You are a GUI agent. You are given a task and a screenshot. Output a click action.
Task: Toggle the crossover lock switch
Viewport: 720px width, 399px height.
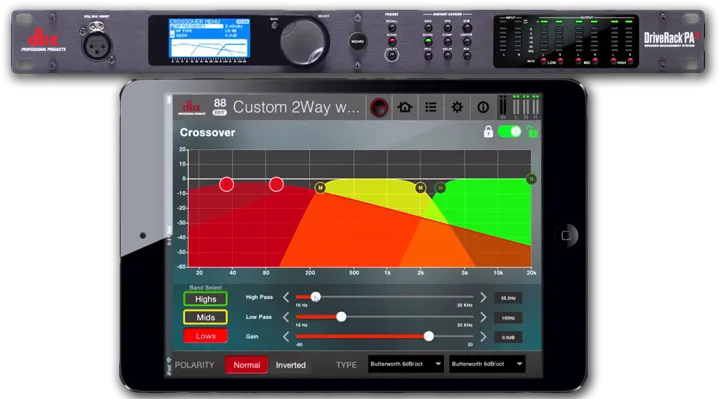(x=509, y=132)
